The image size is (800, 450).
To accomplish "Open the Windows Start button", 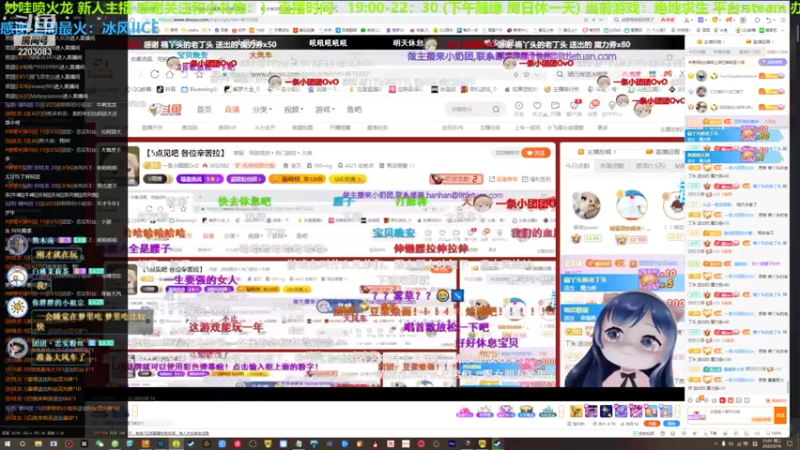I will click(7, 444).
